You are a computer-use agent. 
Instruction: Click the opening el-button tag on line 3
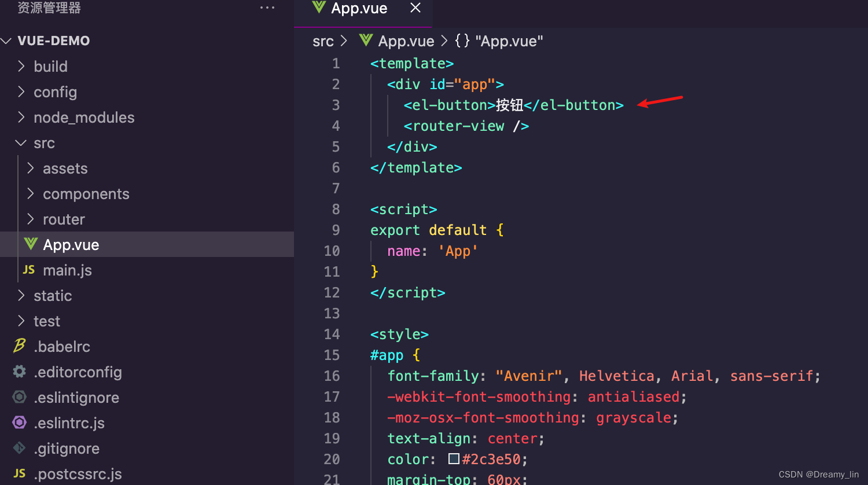(450, 105)
